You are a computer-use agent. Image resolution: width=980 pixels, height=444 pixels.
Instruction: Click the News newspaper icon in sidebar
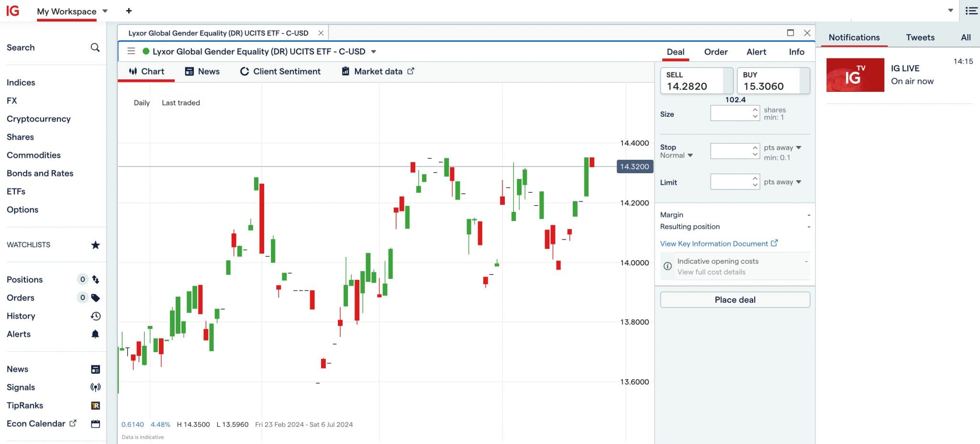(96, 369)
